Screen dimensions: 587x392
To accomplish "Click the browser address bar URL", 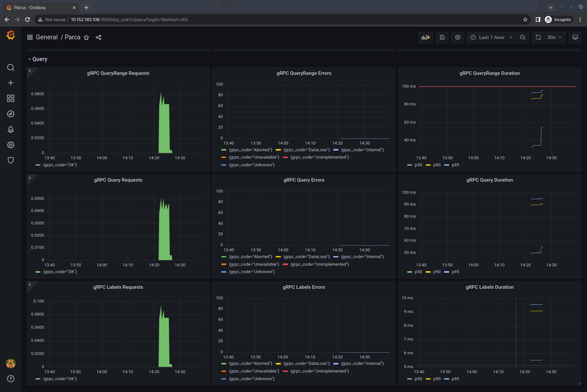I will point(129,20).
